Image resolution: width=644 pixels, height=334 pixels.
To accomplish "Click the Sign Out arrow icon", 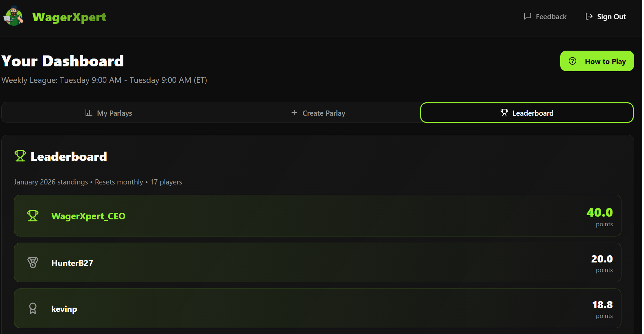I will pyautogui.click(x=589, y=16).
